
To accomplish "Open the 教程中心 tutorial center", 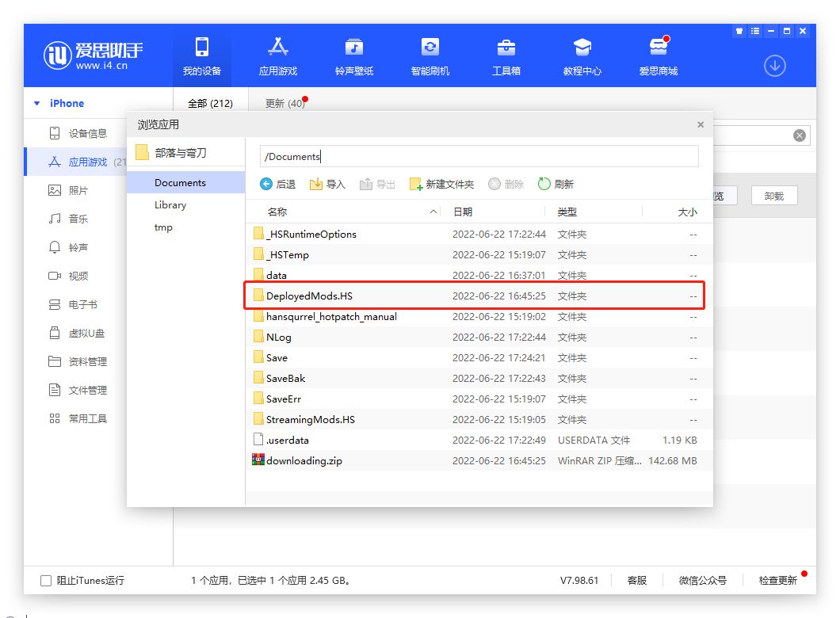I will click(x=582, y=55).
